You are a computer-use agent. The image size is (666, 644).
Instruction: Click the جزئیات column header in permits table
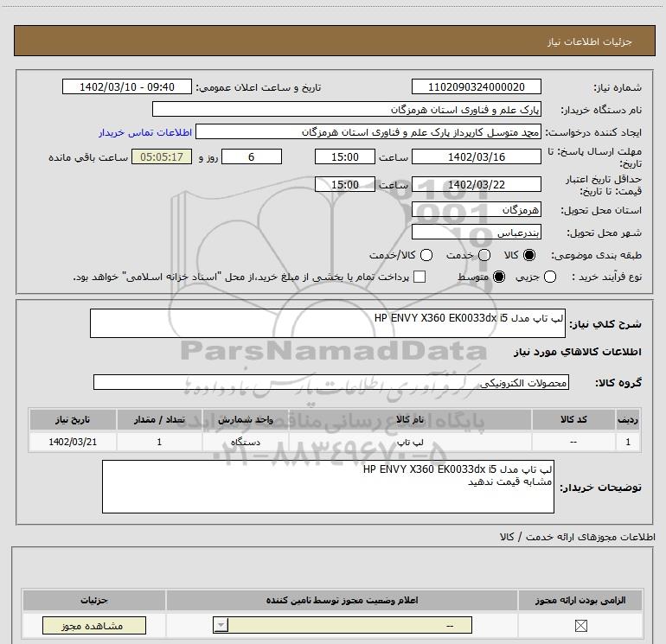pyautogui.click(x=94, y=600)
